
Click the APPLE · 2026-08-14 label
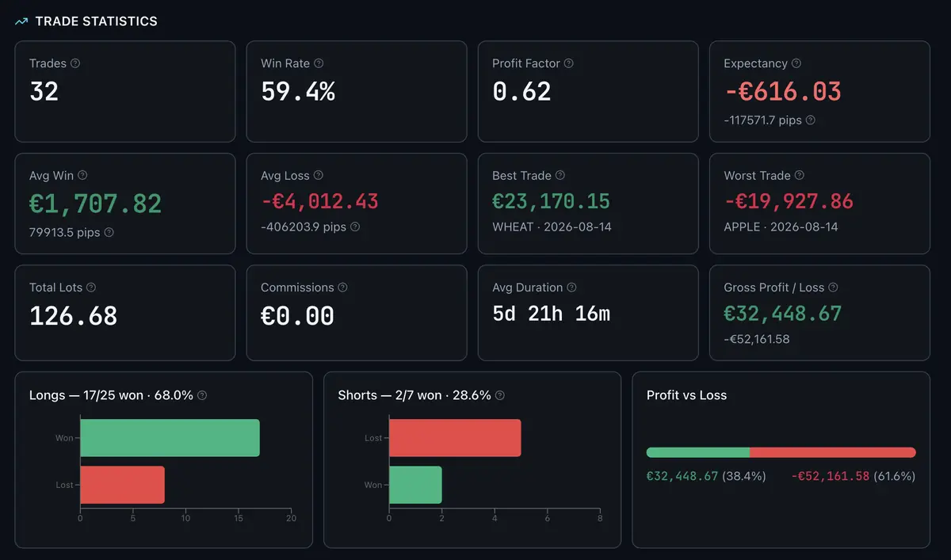pyautogui.click(x=781, y=227)
